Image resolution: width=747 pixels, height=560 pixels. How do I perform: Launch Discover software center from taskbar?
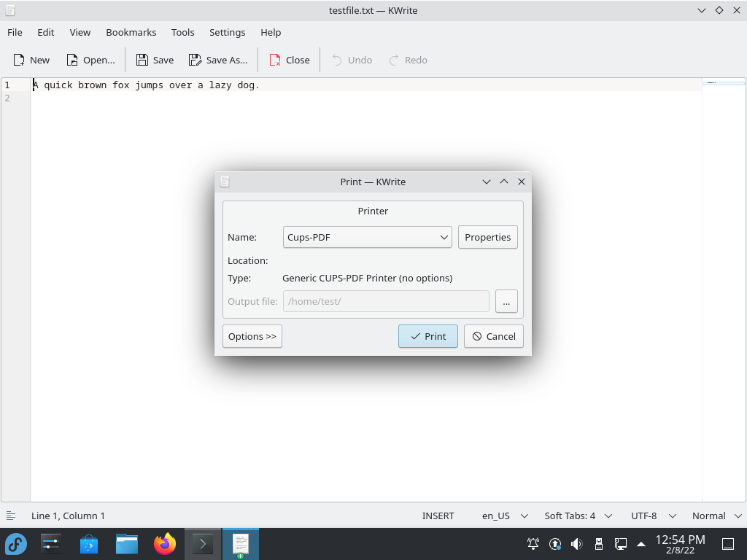click(88, 544)
